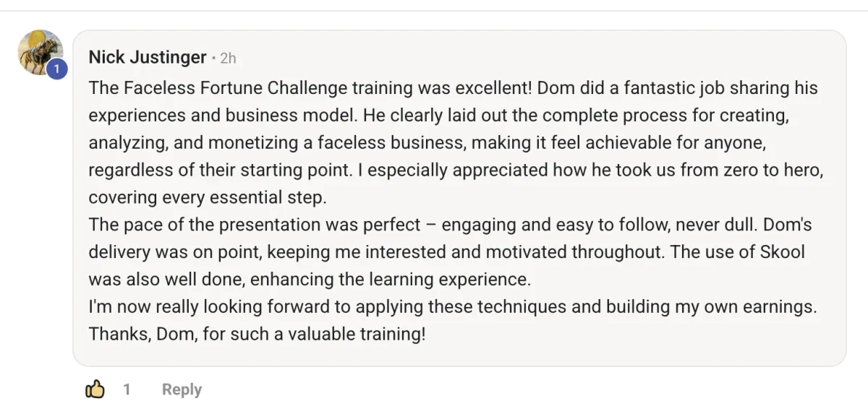The width and height of the screenshot is (868, 409).
Task: Open Nick Justinger's profile via name
Action: (x=148, y=57)
